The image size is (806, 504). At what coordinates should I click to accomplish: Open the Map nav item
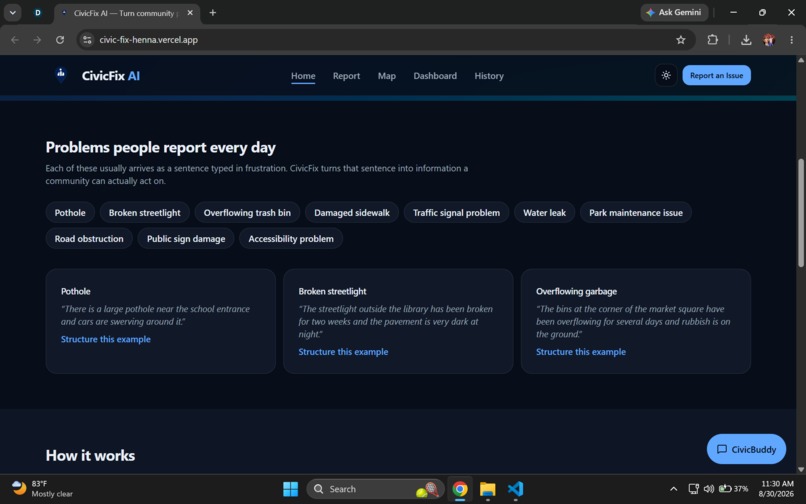[387, 76]
